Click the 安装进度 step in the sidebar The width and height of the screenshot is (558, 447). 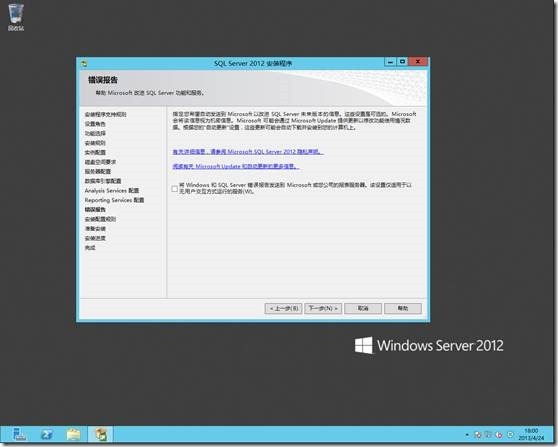pyautogui.click(x=95, y=238)
